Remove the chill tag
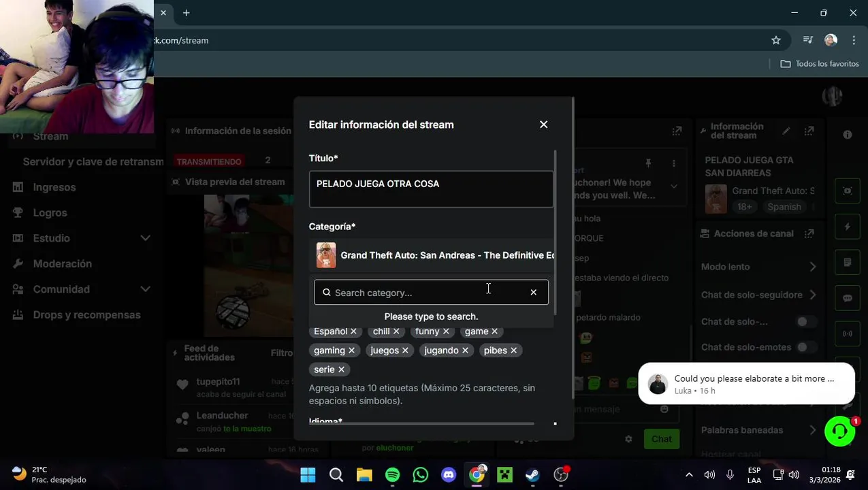868x490 pixels. [396, 331]
